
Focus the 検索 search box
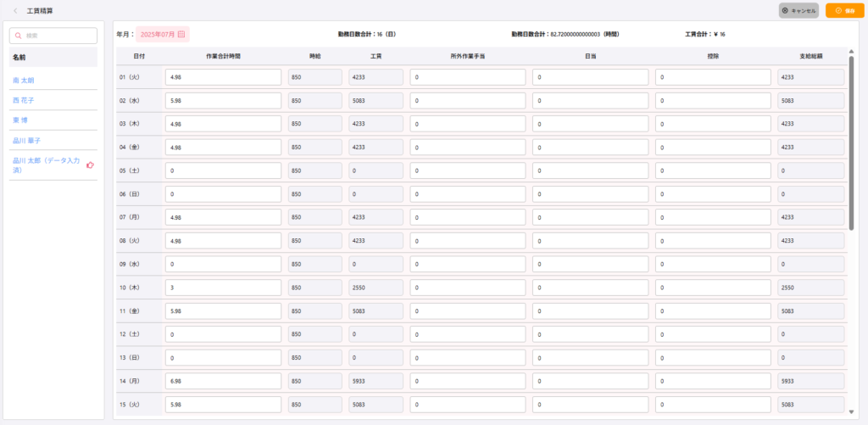[x=53, y=36]
